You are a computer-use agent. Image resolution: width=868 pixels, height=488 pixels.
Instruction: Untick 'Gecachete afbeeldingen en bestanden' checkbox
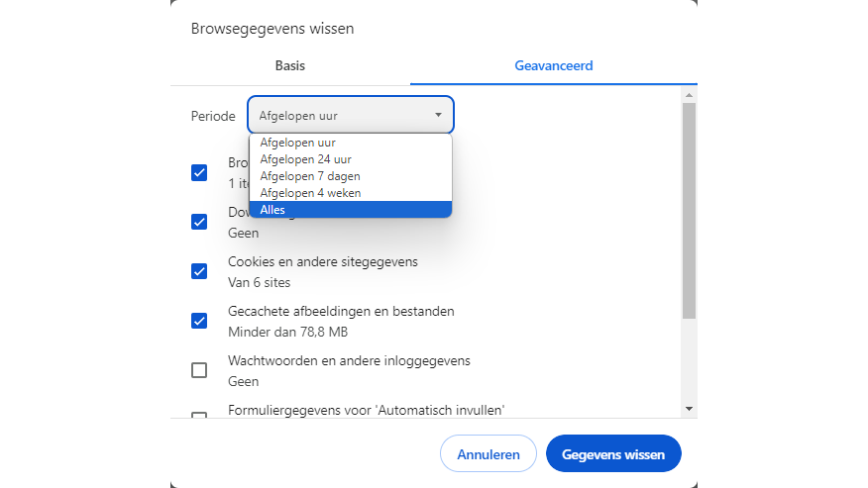pyautogui.click(x=199, y=321)
